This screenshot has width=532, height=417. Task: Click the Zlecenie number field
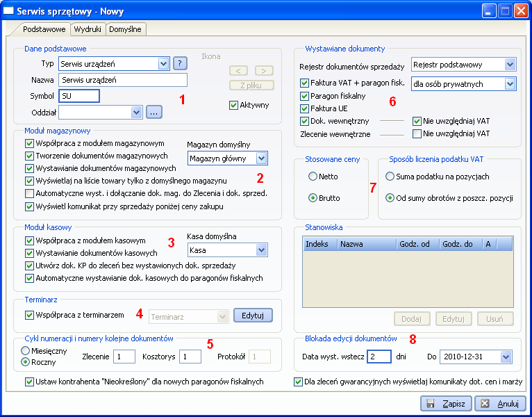(124, 357)
